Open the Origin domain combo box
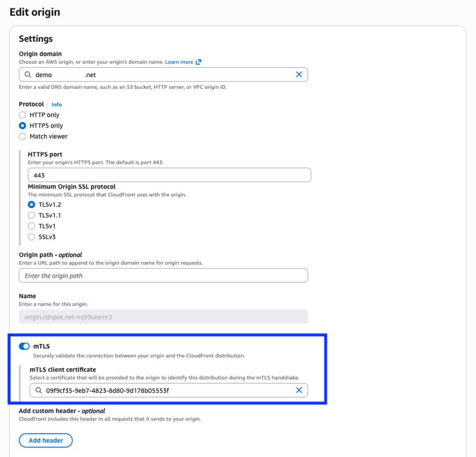The height and width of the screenshot is (457, 476). (163, 75)
